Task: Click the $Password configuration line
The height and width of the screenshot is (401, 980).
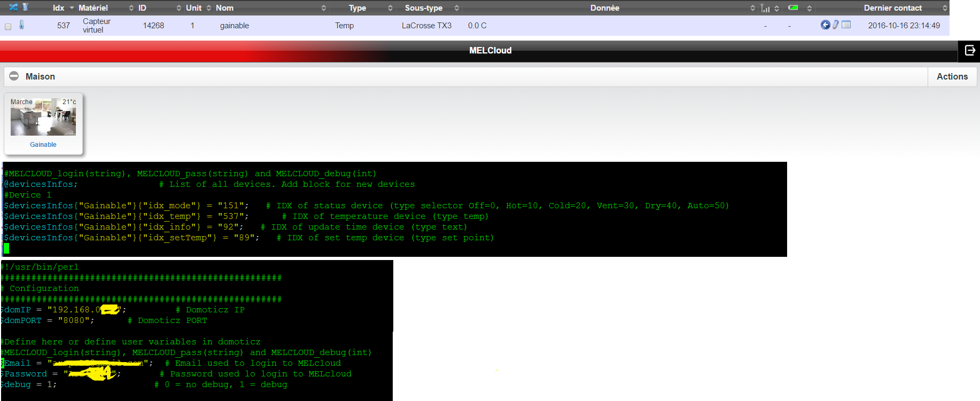Action: 176,374
